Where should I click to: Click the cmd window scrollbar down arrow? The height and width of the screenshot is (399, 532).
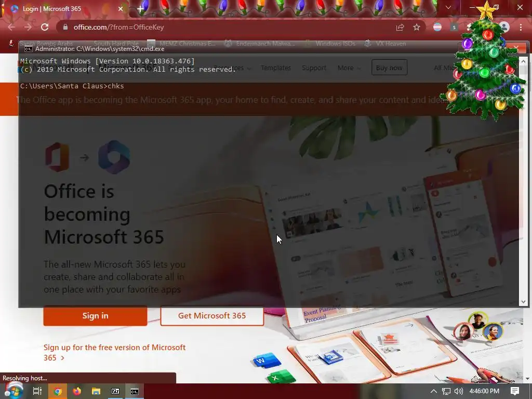[x=523, y=302]
